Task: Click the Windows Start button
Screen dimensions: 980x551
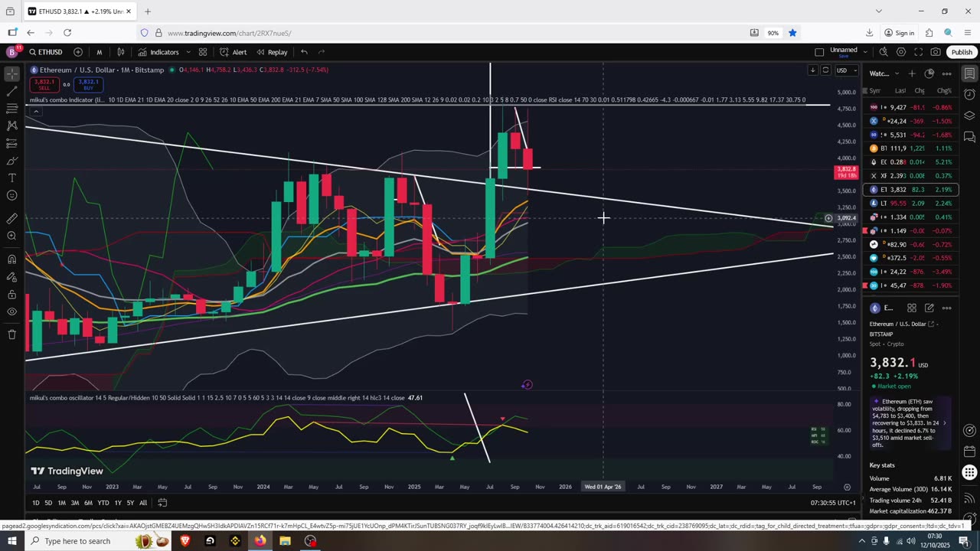Action: [13, 541]
